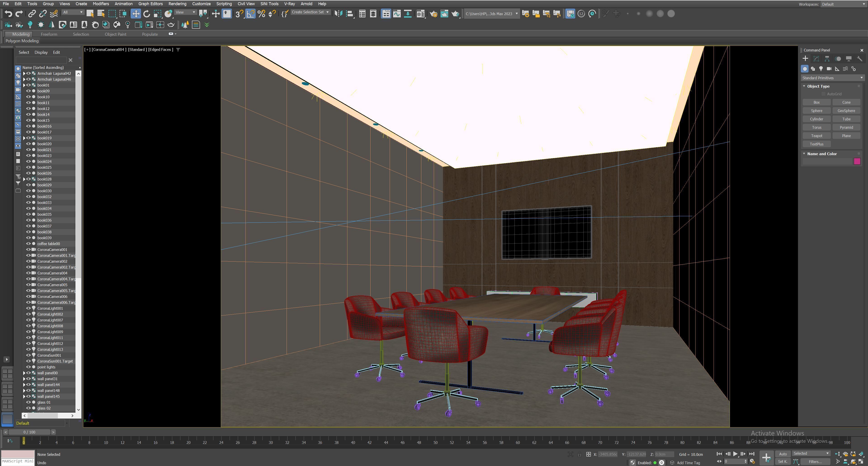Viewport: 868px width, 466px height.
Task: Click the lightbulb icon in second toolbar
Action: click(30, 25)
